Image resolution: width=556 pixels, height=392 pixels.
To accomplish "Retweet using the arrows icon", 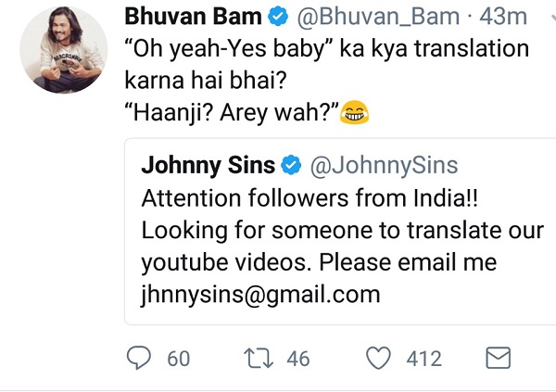I will click(259, 358).
